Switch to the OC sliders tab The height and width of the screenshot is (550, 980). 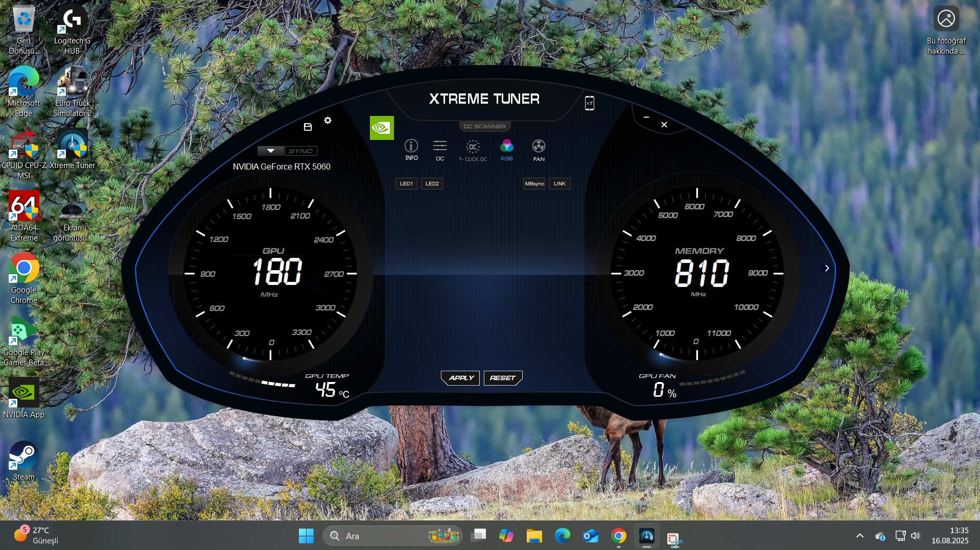pos(440,151)
